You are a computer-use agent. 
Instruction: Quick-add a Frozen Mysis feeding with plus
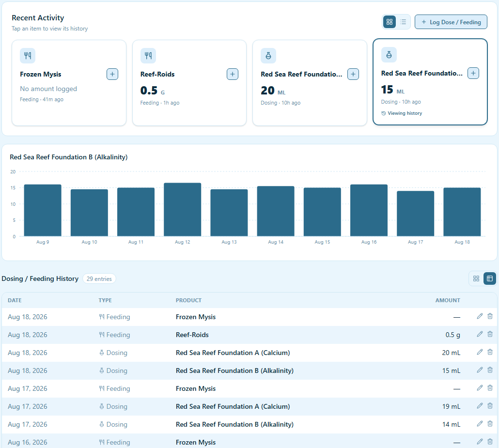pyautogui.click(x=112, y=74)
